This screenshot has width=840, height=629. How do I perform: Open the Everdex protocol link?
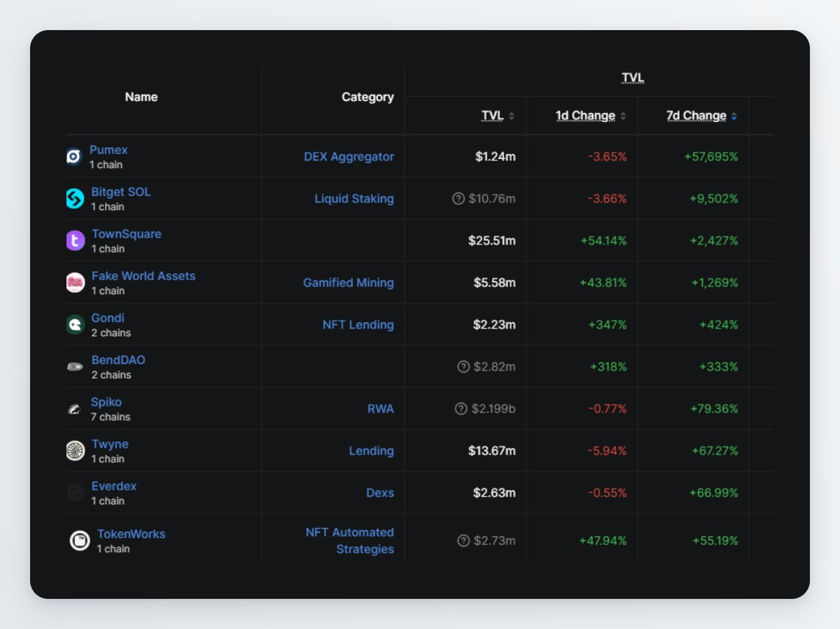pyautogui.click(x=114, y=486)
